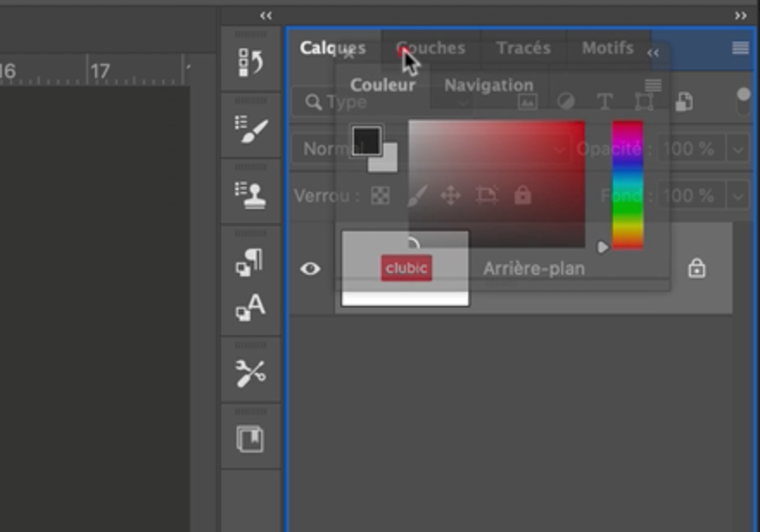Select the Arrière-plan layer name
Screen dimensions: 760x532
coord(534,269)
